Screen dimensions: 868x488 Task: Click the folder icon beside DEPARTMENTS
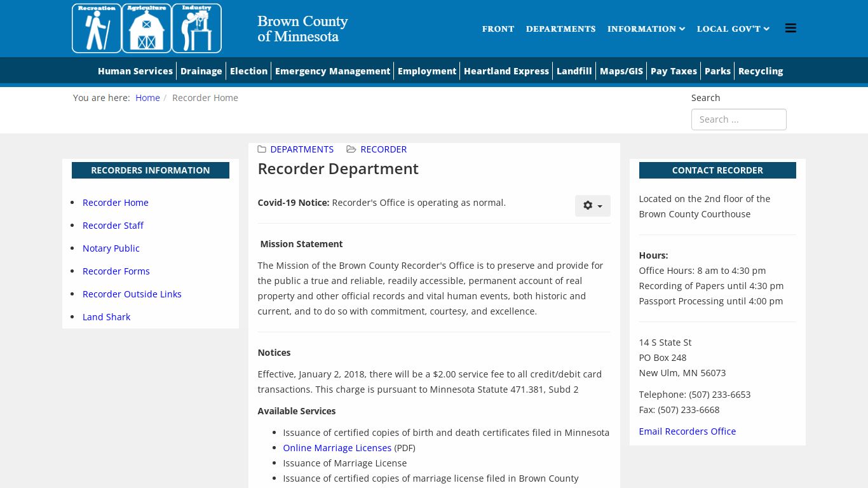[262, 149]
